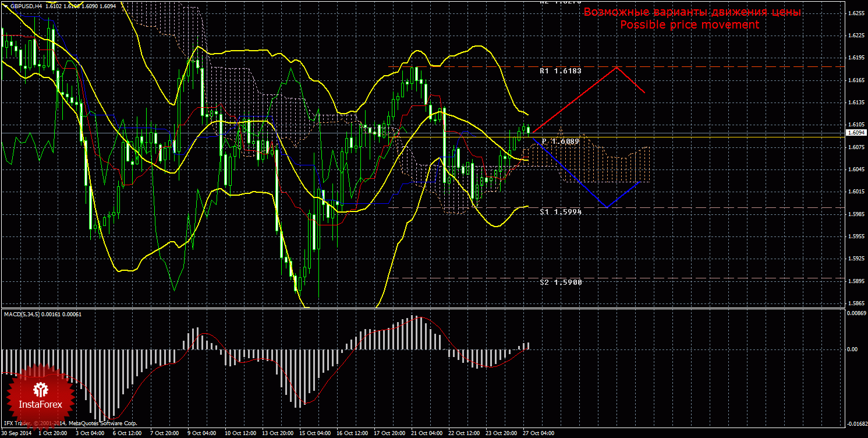Click the MACD 0.00 zero level label
The height and width of the screenshot is (438, 868).
point(852,349)
